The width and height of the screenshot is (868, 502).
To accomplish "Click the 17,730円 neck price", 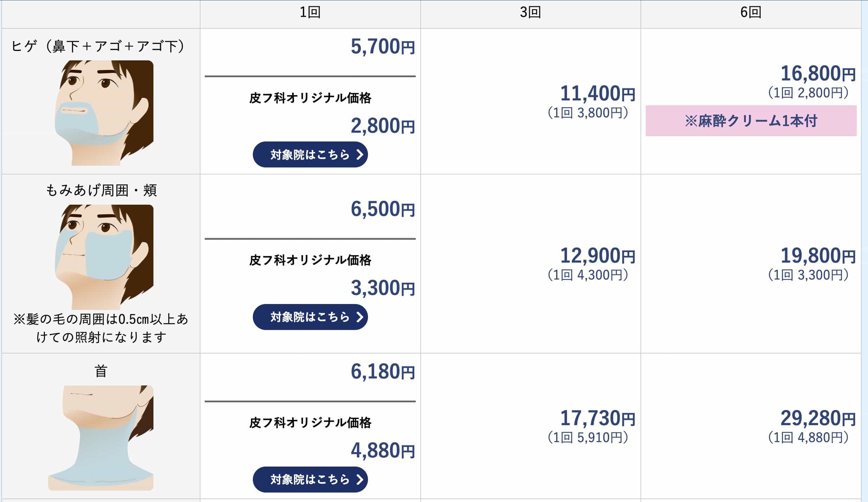I will pyautogui.click(x=597, y=418).
